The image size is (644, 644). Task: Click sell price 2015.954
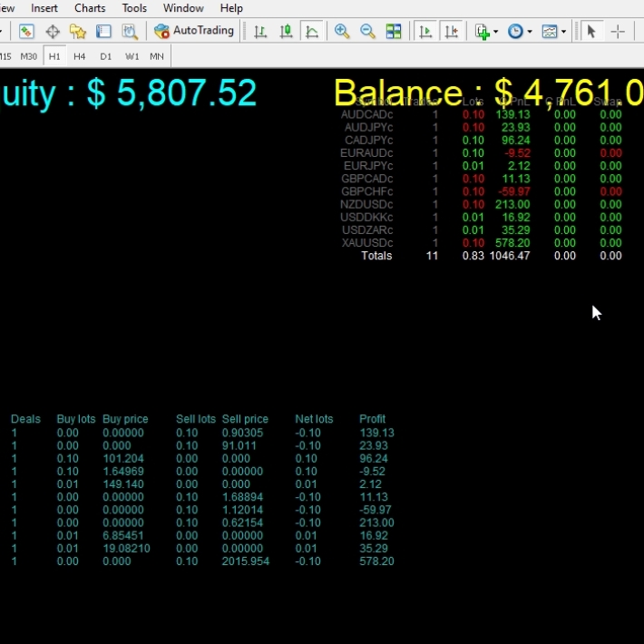pyautogui.click(x=246, y=561)
